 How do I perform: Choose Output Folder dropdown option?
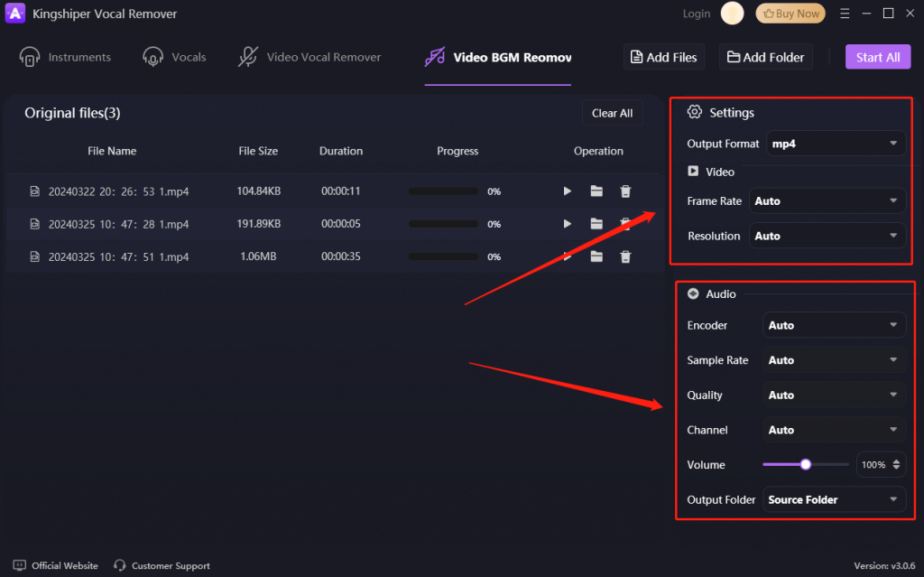pyautogui.click(x=836, y=499)
